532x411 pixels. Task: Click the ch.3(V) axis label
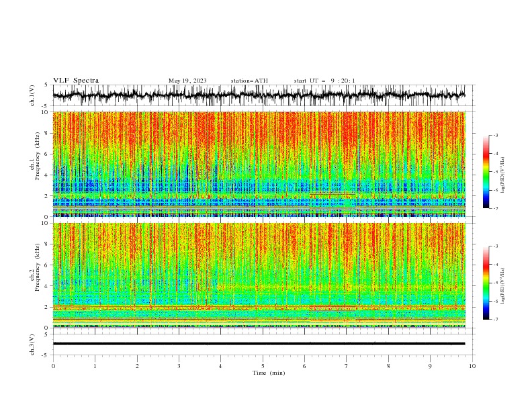[32, 345]
